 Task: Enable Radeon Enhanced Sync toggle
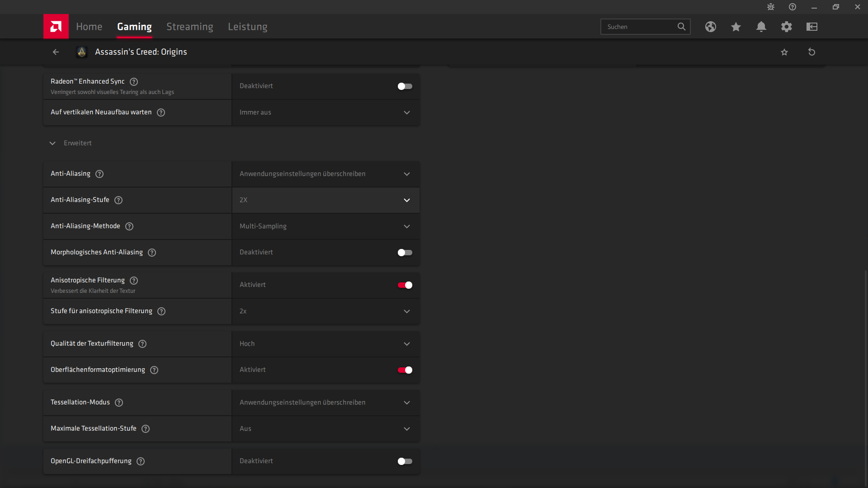pos(405,86)
